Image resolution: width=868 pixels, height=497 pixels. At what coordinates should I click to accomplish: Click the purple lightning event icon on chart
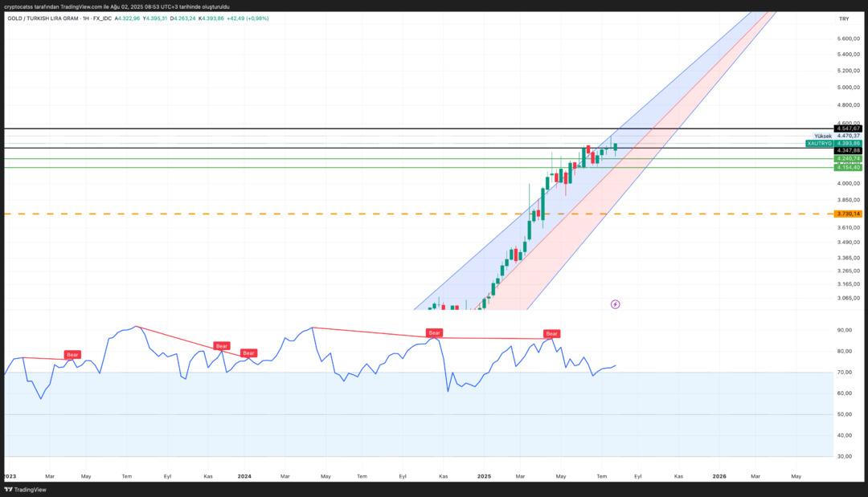tap(615, 304)
